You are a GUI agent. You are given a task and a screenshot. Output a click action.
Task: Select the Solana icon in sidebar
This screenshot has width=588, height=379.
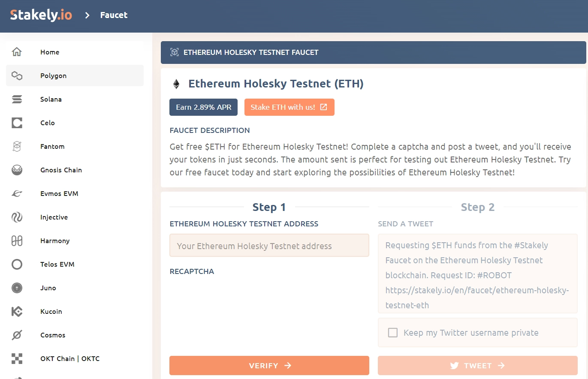(17, 99)
